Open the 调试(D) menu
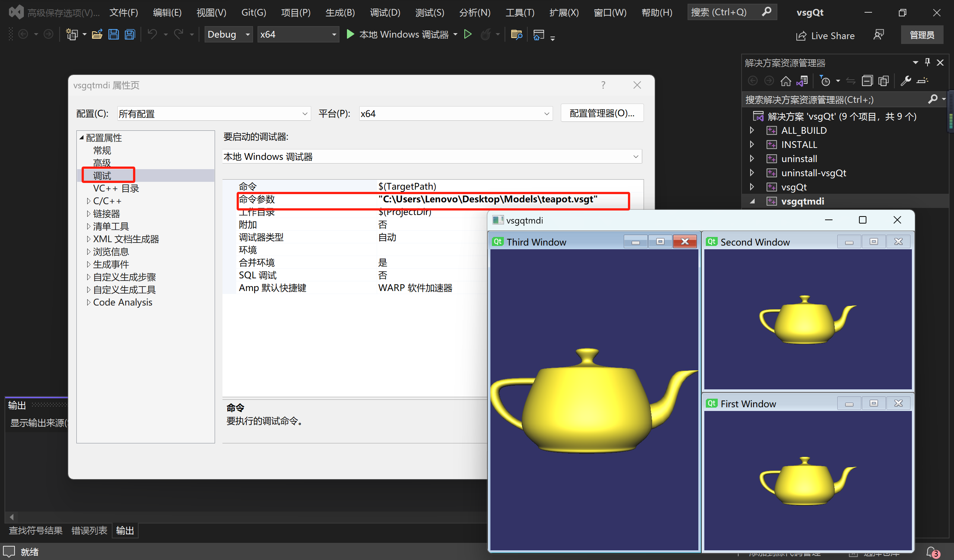954x560 pixels. point(385,12)
